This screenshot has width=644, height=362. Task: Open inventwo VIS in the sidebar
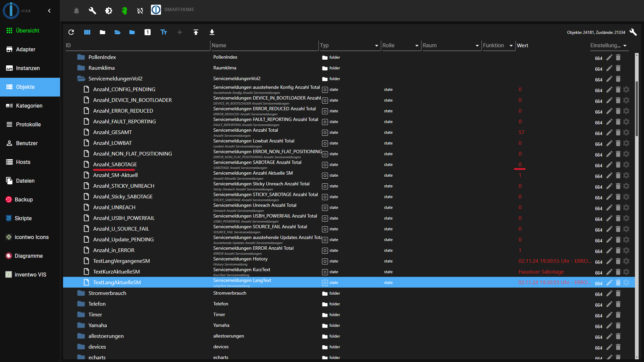(x=30, y=275)
